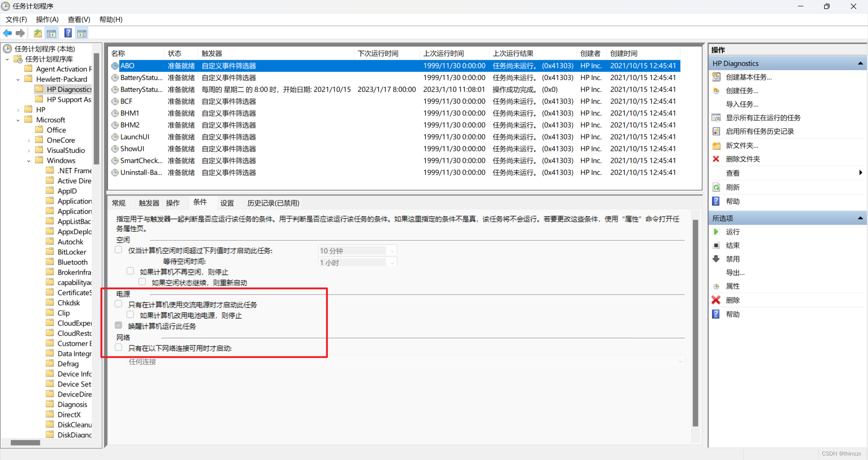Click the tree pane horizontal scrollbar thumb

pyautogui.click(x=25, y=443)
